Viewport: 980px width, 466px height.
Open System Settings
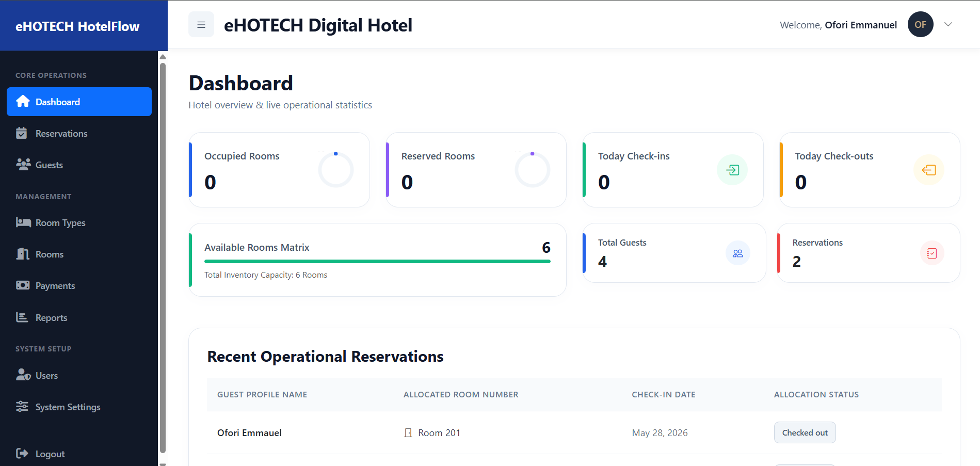79,407
